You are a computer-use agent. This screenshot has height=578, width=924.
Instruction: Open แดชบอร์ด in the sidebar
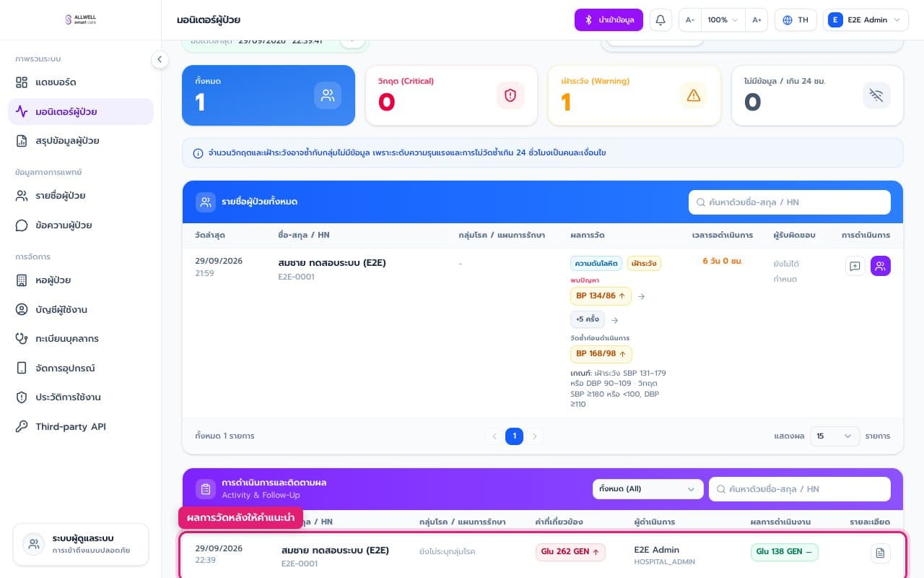[81, 82]
